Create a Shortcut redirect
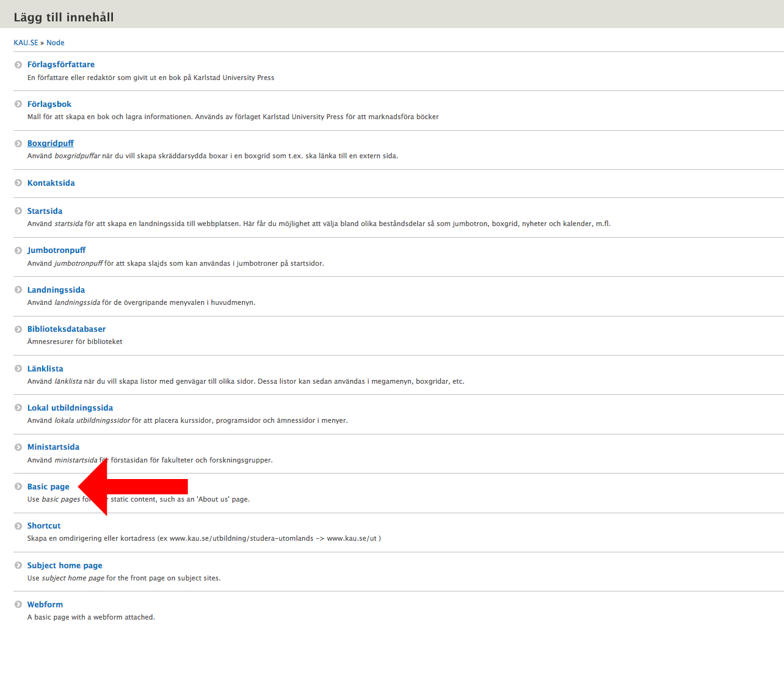This screenshot has width=784, height=677. coord(44,525)
